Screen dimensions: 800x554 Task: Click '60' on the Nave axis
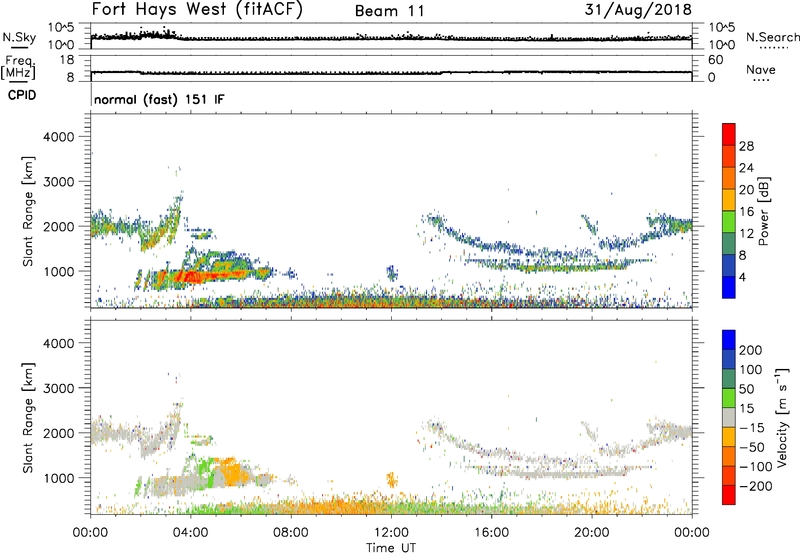pos(716,60)
